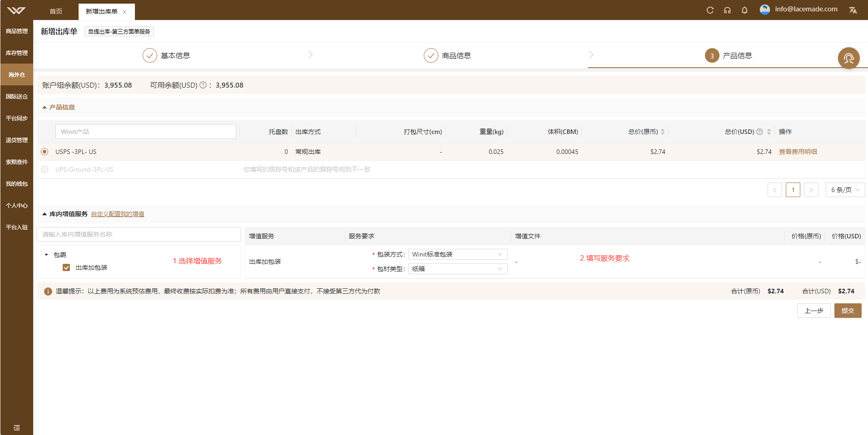
Task: Open 包材类型 纸箱 dropdown
Action: (x=458, y=269)
